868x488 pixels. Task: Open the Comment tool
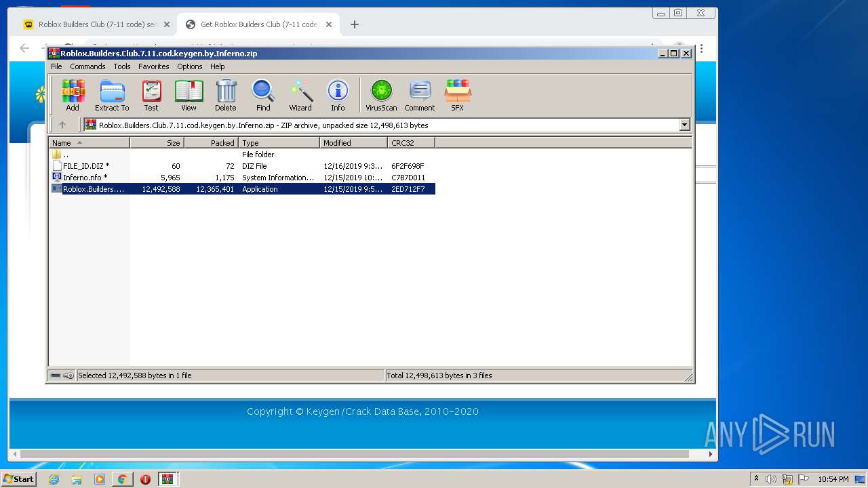420,96
